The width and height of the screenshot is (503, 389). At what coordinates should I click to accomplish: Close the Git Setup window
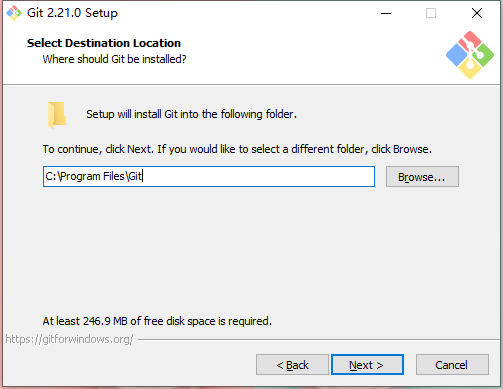coord(477,13)
